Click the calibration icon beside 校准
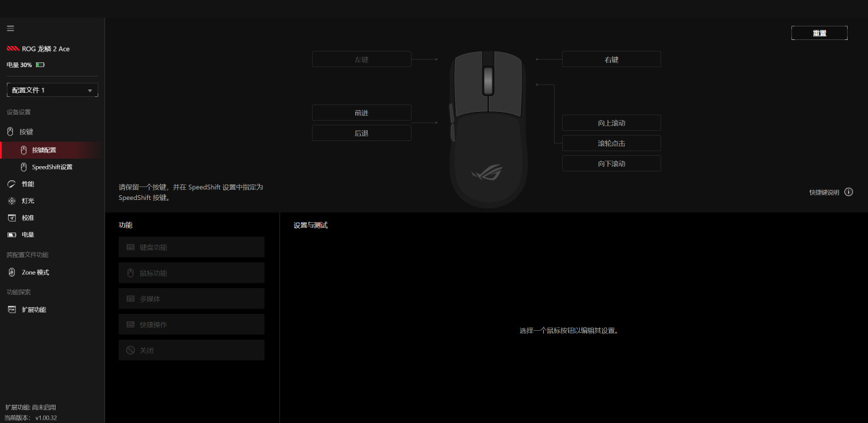Image resolution: width=868 pixels, height=423 pixels. 11,218
